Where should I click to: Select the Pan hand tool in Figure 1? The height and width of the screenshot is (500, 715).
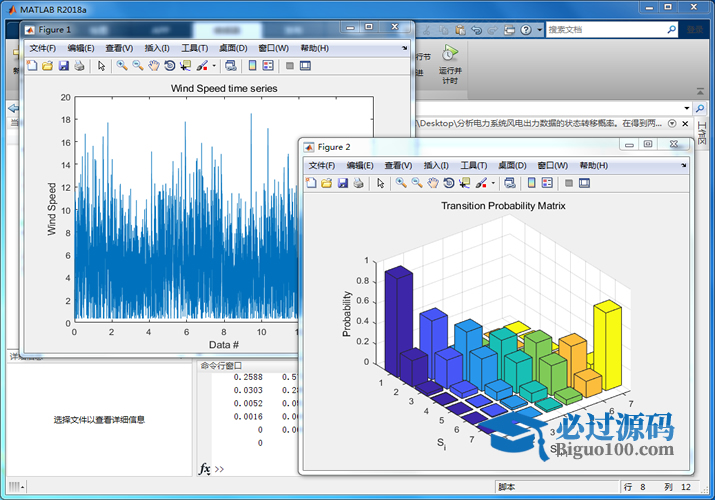153,66
